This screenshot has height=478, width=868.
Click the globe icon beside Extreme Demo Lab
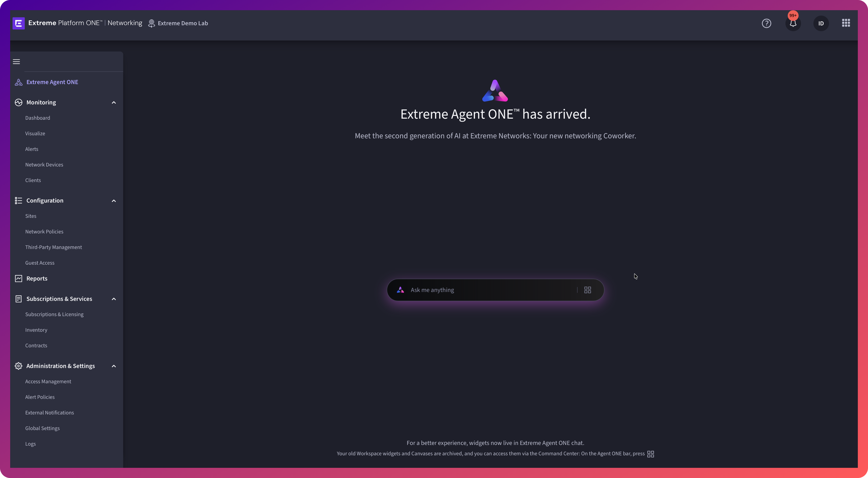pos(152,23)
